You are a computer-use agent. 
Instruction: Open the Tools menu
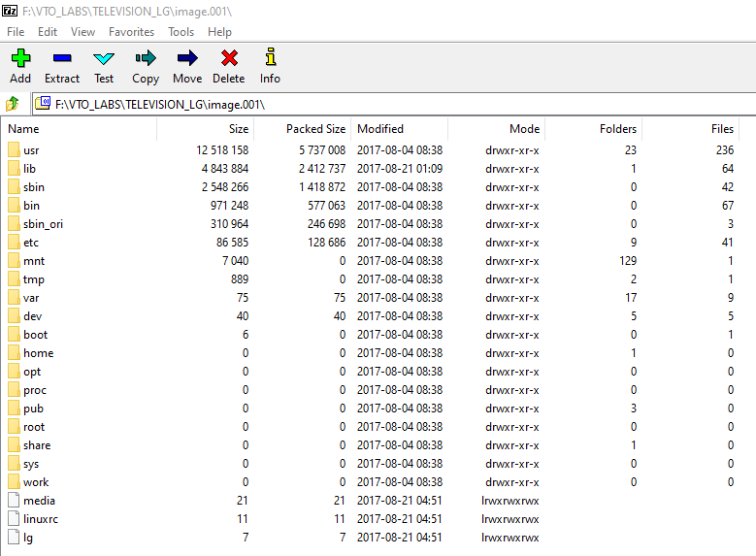[181, 32]
